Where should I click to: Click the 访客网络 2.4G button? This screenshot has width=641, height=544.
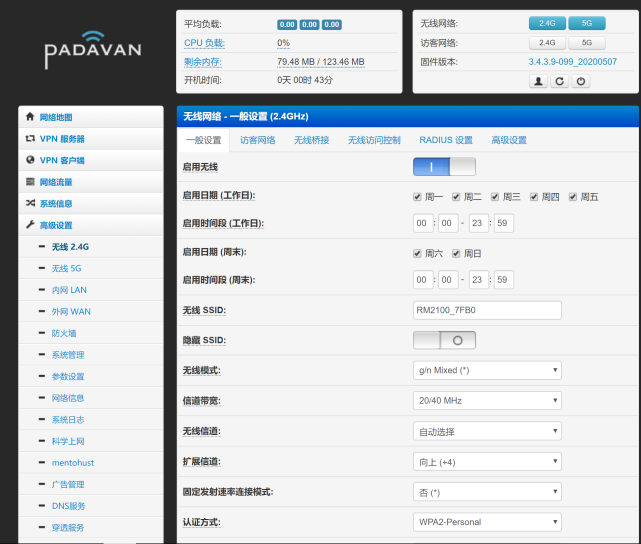pyautogui.click(x=547, y=43)
